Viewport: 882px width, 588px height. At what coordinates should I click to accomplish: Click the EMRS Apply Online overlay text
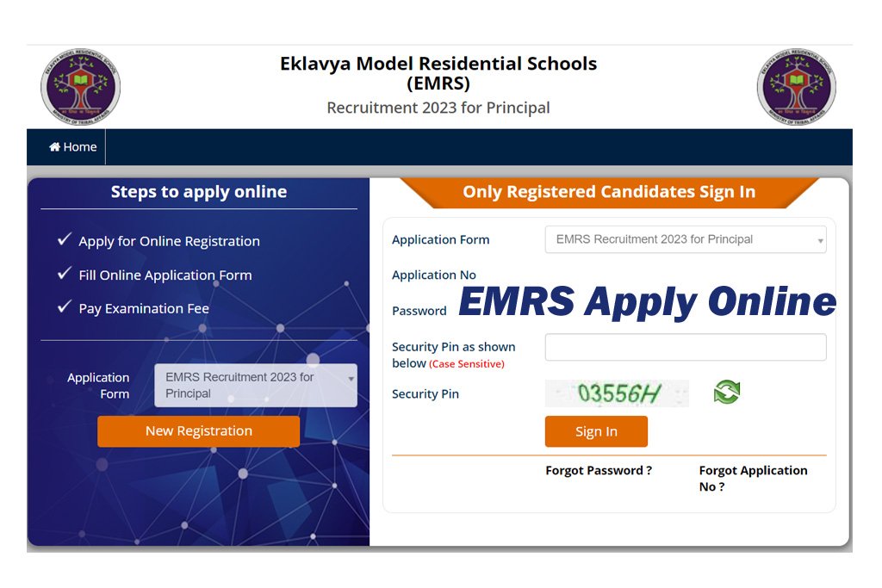pyautogui.click(x=647, y=301)
